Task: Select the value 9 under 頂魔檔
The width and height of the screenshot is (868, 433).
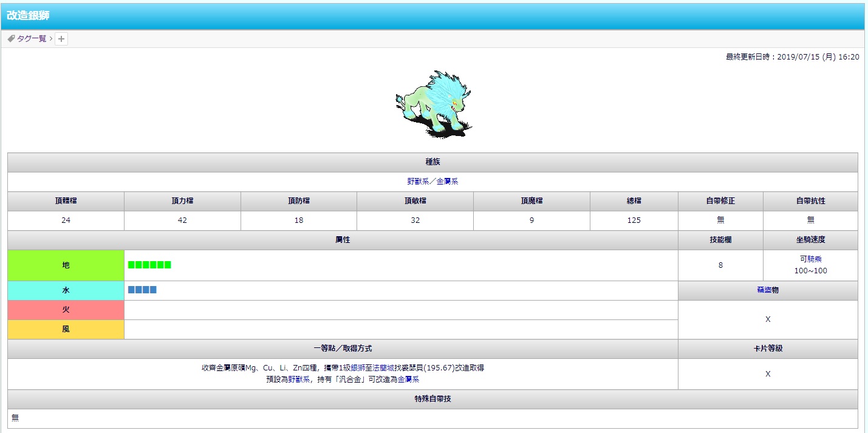Action: (x=531, y=220)
